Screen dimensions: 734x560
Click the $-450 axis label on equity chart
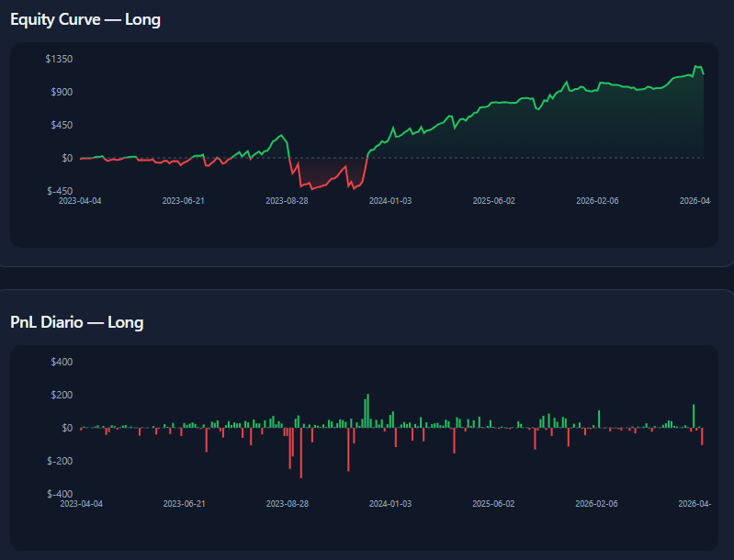click(x=60, y=191)
